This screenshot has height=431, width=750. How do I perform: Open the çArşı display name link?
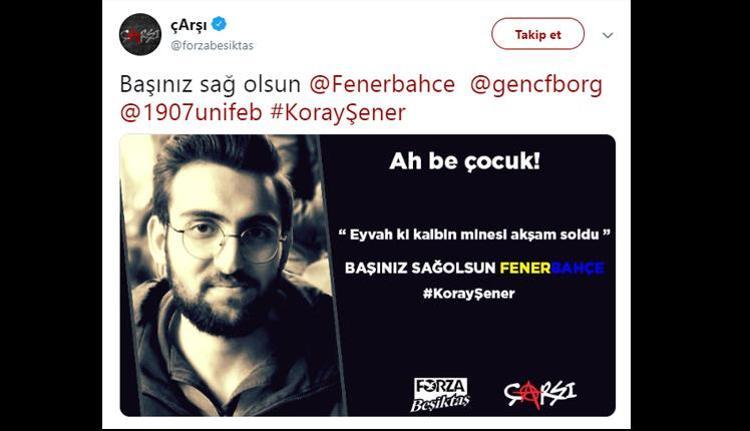click(189, 25)
